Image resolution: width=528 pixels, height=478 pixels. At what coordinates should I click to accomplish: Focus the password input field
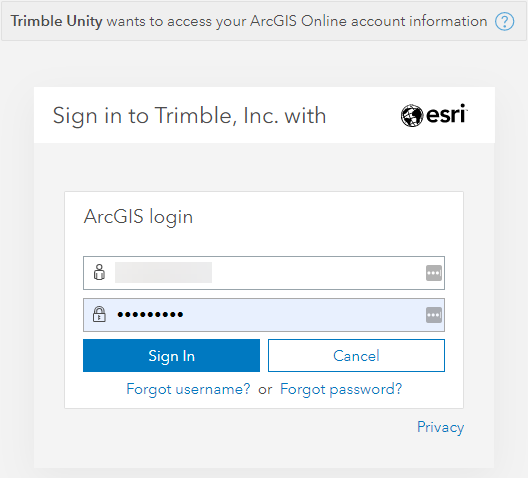coord(264,315)
